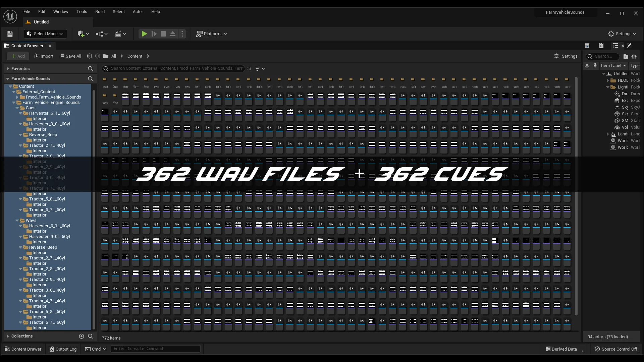Click the Save All button

pos(70,56)
